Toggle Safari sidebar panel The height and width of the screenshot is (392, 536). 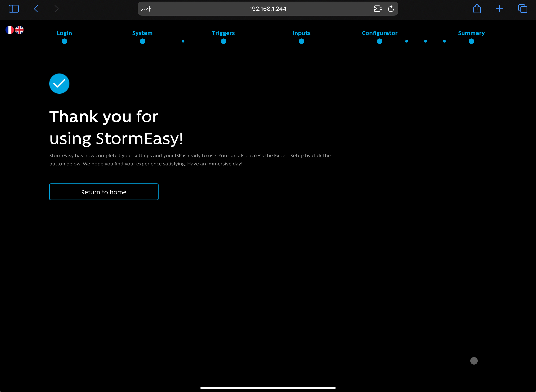click(14, 9)
